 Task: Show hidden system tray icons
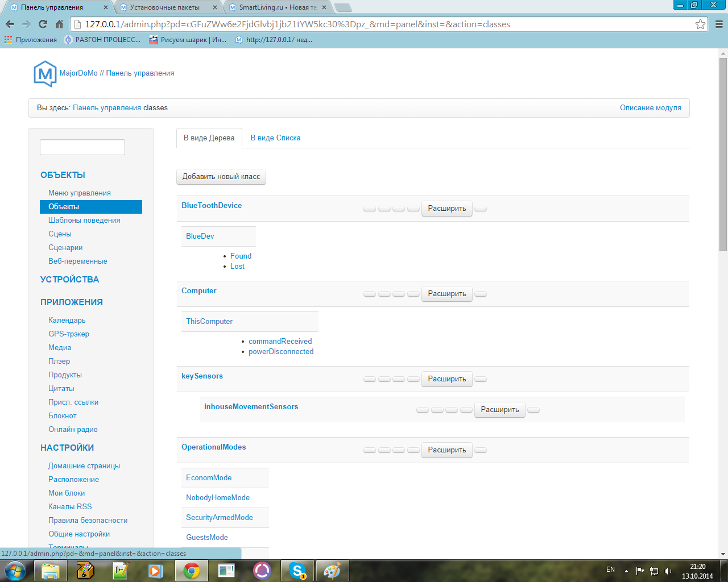tap(626, 571)
